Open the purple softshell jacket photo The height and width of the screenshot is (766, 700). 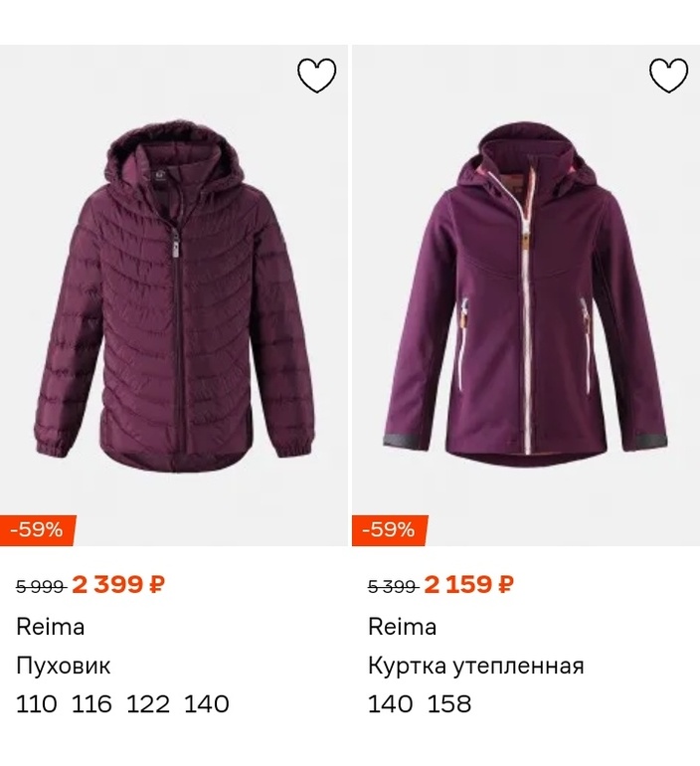525,298
